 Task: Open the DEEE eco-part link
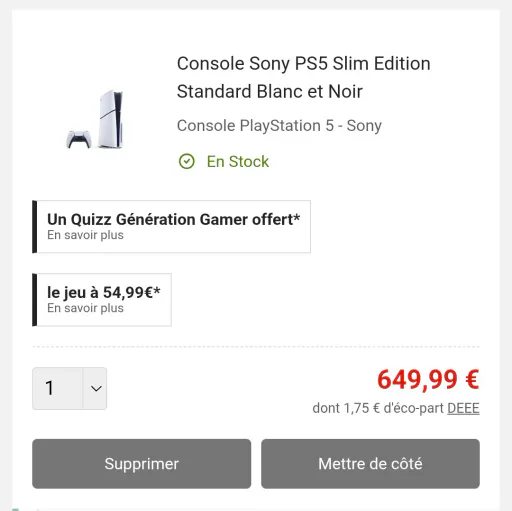pyautogui.click(x=463, y=408)
